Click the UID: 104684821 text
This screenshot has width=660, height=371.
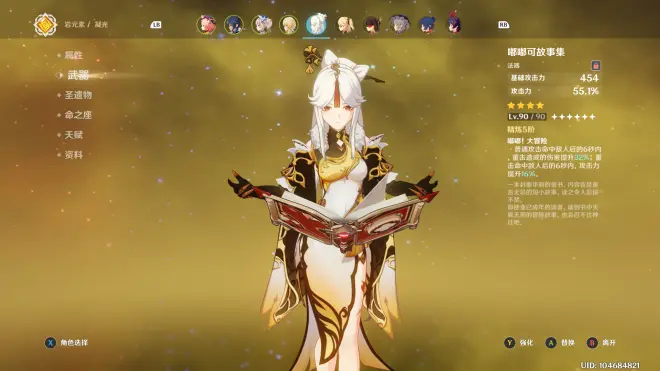pos(610,365)
